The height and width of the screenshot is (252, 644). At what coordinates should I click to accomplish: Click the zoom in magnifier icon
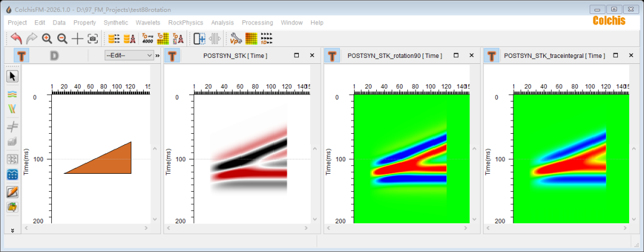click(47, 39)
